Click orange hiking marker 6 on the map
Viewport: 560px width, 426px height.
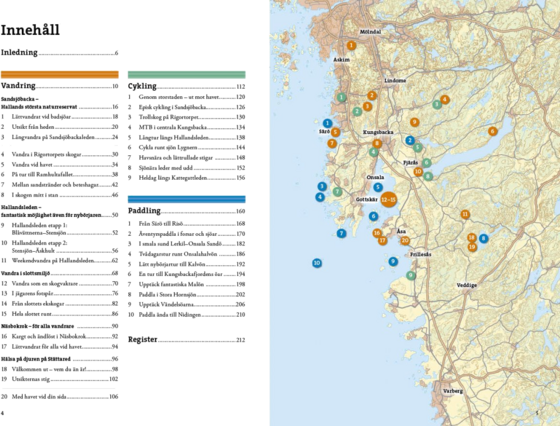point(493,131)
